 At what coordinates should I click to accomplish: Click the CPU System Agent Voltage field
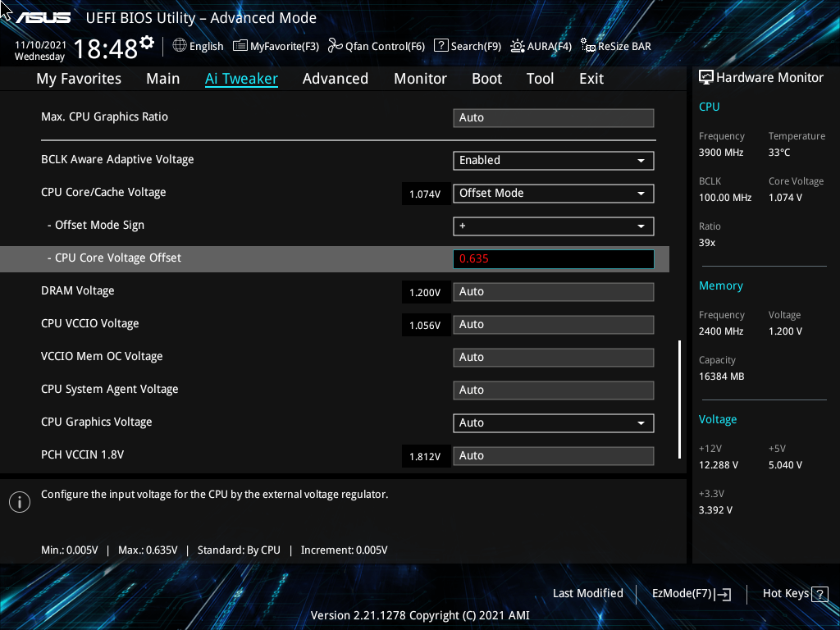[x=554, y=390]
